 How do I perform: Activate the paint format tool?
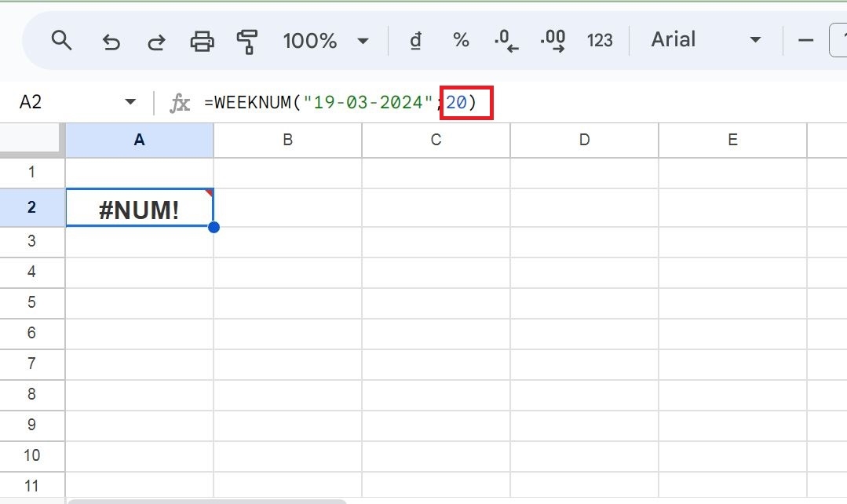246,41
